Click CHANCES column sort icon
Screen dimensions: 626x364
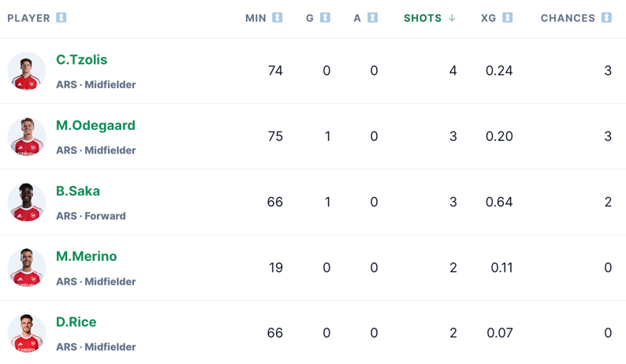pos(606,17)
